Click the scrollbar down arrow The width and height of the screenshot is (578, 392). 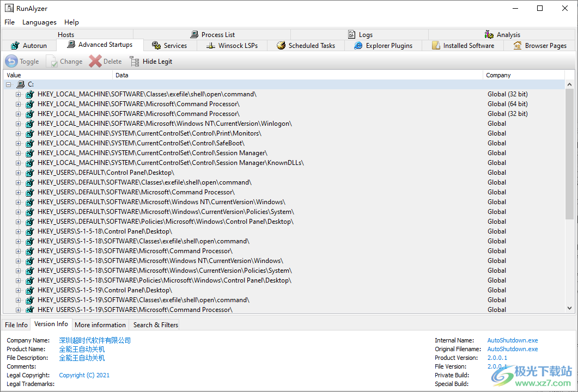[x=569, y=308]
